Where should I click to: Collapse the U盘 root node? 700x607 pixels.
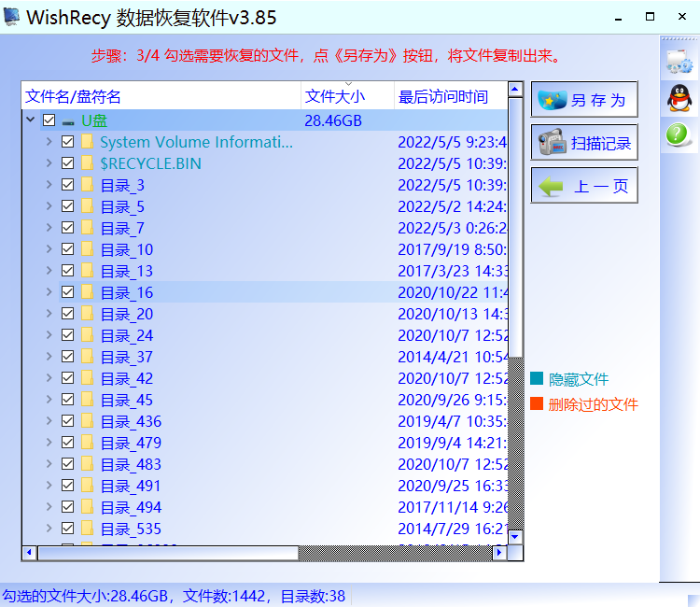(31, 120)
